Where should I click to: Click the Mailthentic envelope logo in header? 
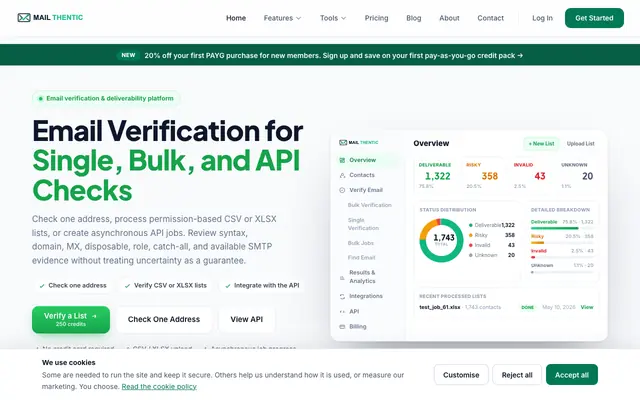click(x=24, y=18)
